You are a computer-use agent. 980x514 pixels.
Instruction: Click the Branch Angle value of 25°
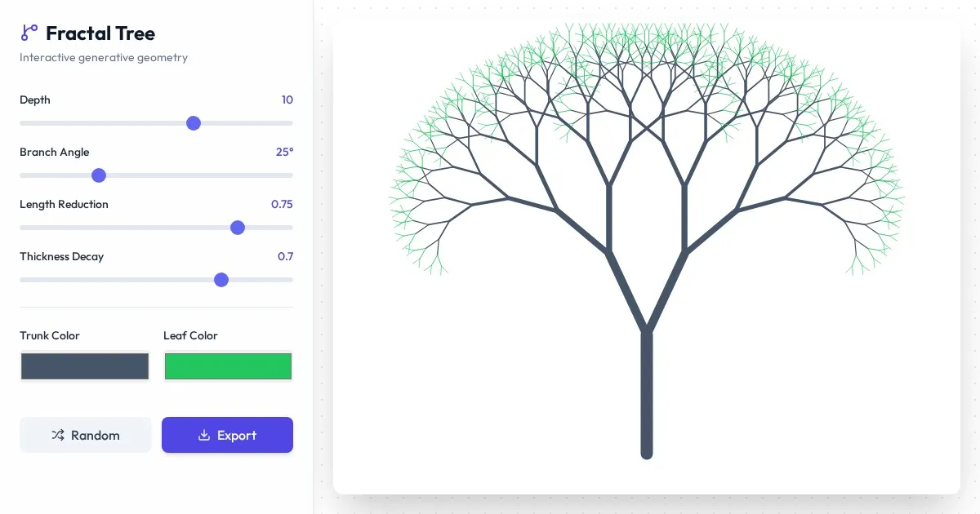point(284,152)
